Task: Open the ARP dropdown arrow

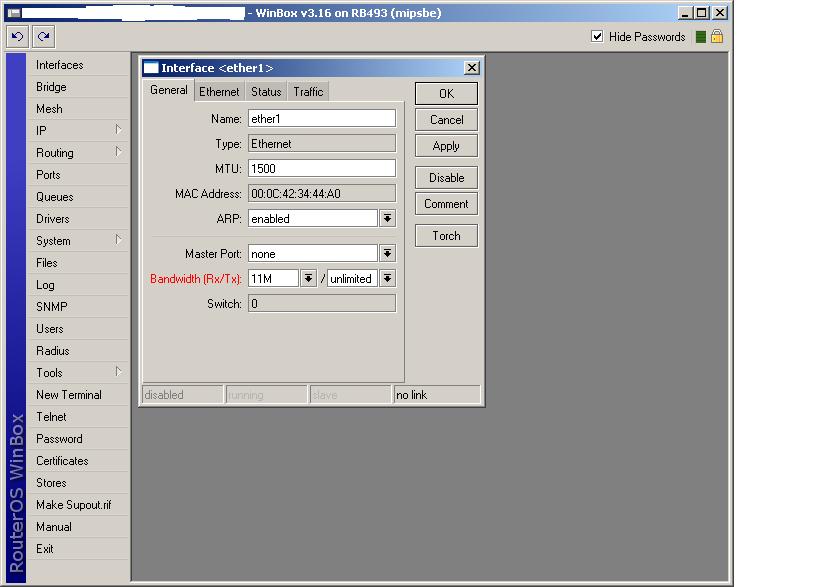Action: coord(388,219)
